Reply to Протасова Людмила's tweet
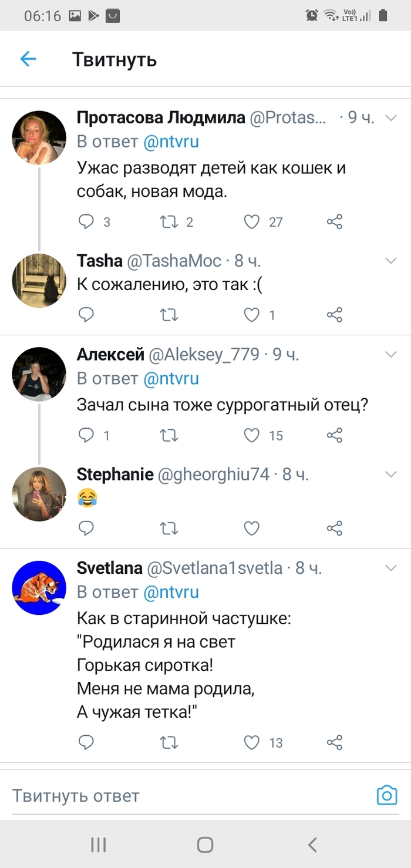This screenshot has width=411, height=868. (x=86, y=221)
